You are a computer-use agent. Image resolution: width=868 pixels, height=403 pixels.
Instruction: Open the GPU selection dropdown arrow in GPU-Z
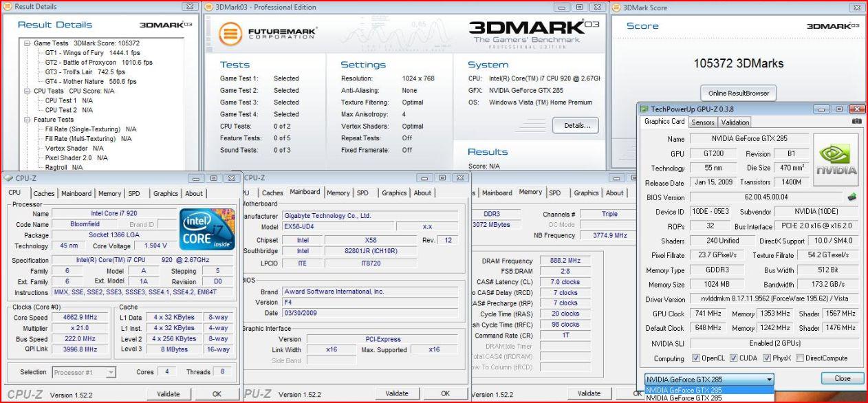click(769, 380)
